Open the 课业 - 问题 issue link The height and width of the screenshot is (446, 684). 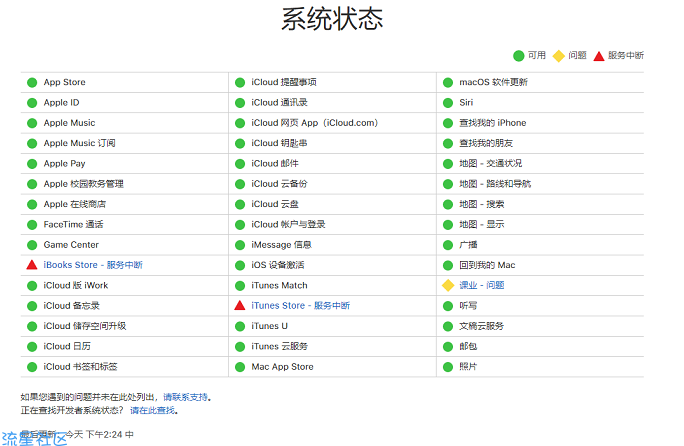482,285
